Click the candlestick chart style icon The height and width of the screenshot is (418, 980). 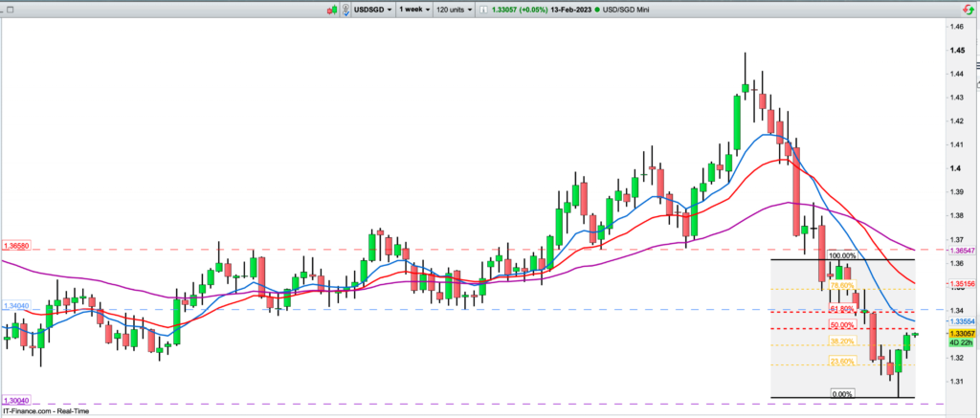(x=331, y=9)
